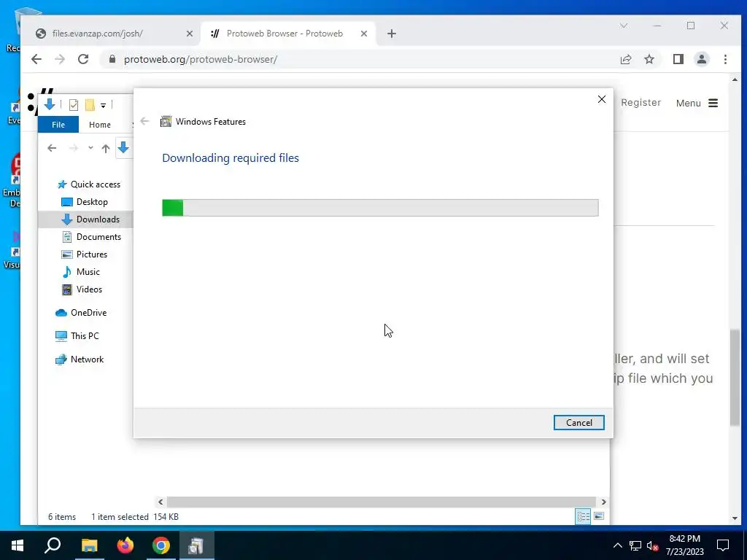Open the notification center
Image resolution: width=747 pixels, height=560 pixels.
(x=723, y=545)
